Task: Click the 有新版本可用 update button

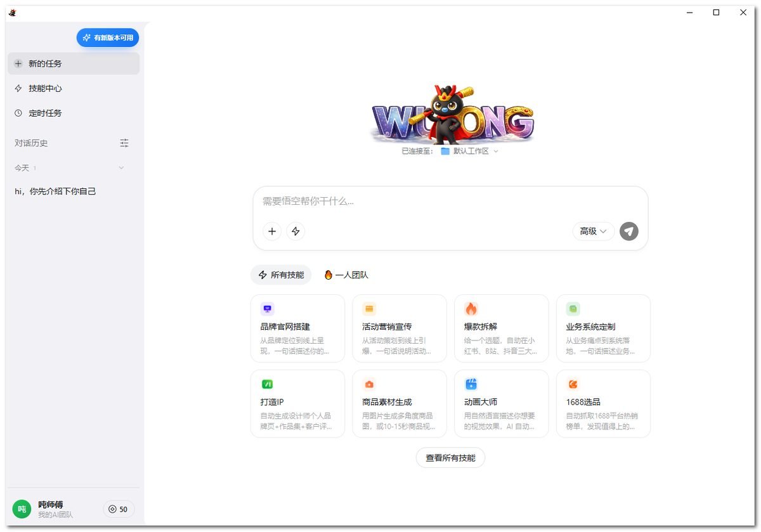Action: [x=108, y=38]
